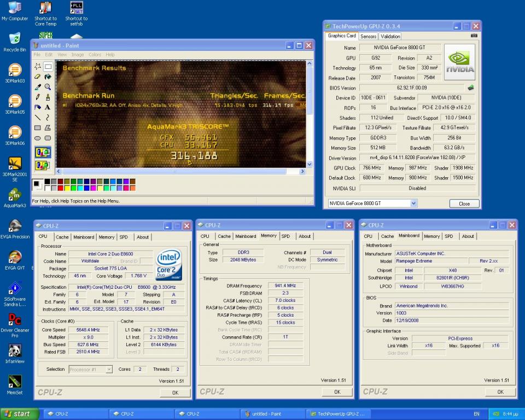Choose the Eraser tool in Paint

(38, 77)
